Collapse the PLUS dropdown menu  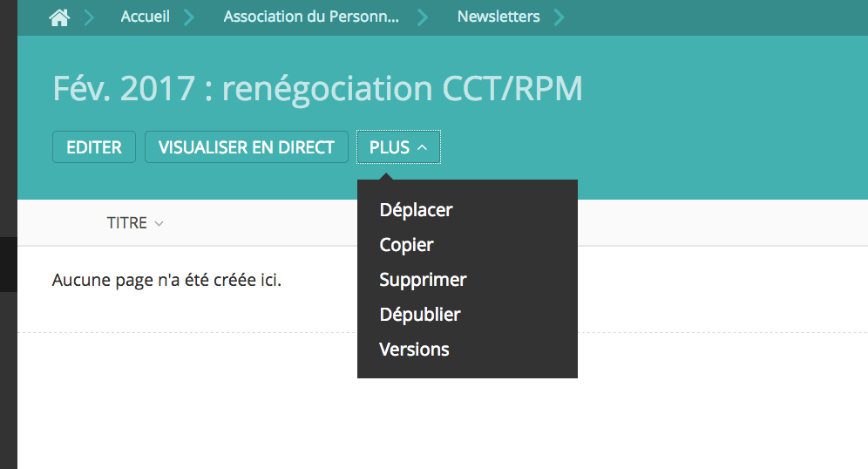click(x=398, y=147)
